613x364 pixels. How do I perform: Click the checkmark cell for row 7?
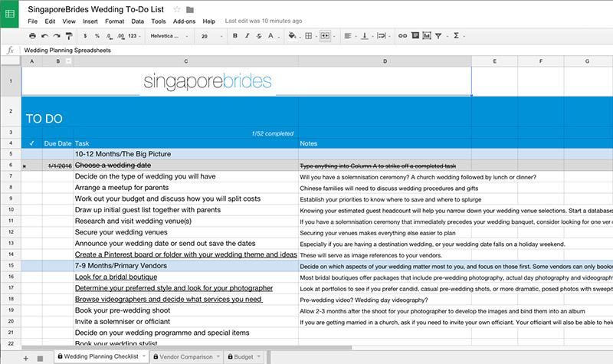tap(31, 176)
